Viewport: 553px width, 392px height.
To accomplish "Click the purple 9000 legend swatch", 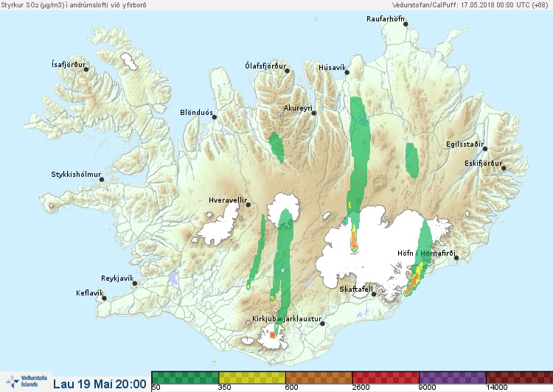I will point(453,377).
